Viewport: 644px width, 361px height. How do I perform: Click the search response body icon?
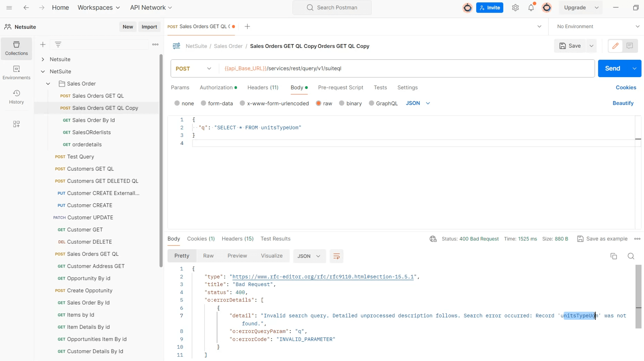click(x=630, y=255)
